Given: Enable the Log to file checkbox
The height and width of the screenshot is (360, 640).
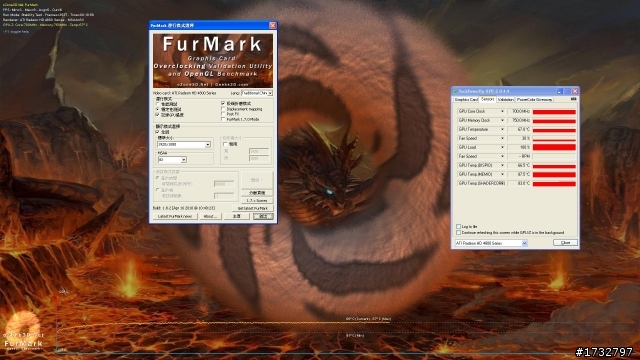Looking at the screenshot, I should tap(458, 227).
